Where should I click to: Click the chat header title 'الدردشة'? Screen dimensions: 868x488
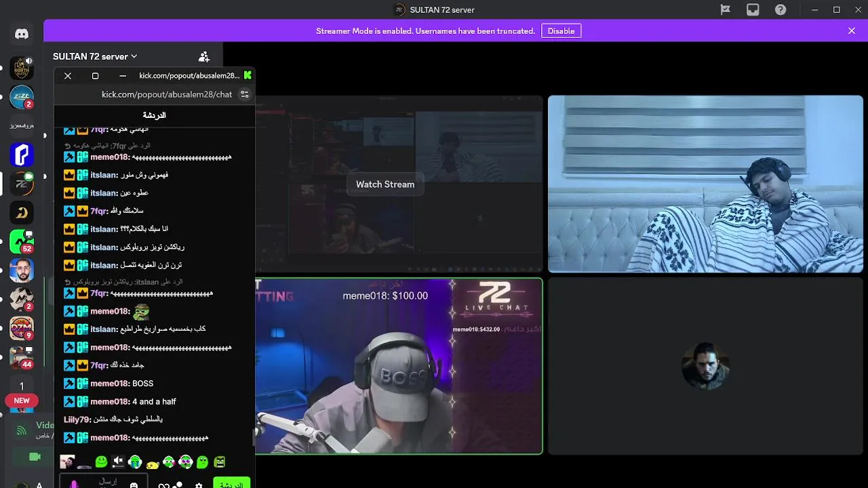click(x=154, y=115)
